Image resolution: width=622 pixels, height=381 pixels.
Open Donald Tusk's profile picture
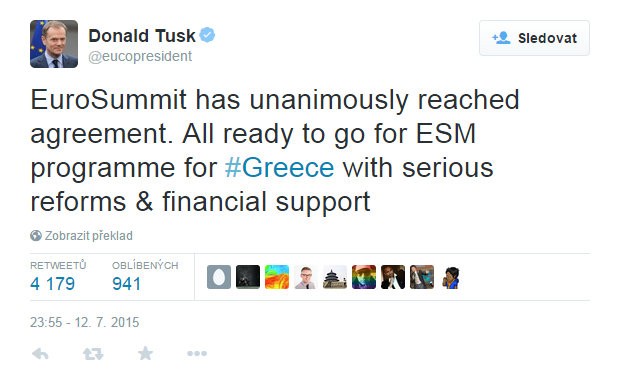point(54,44)
